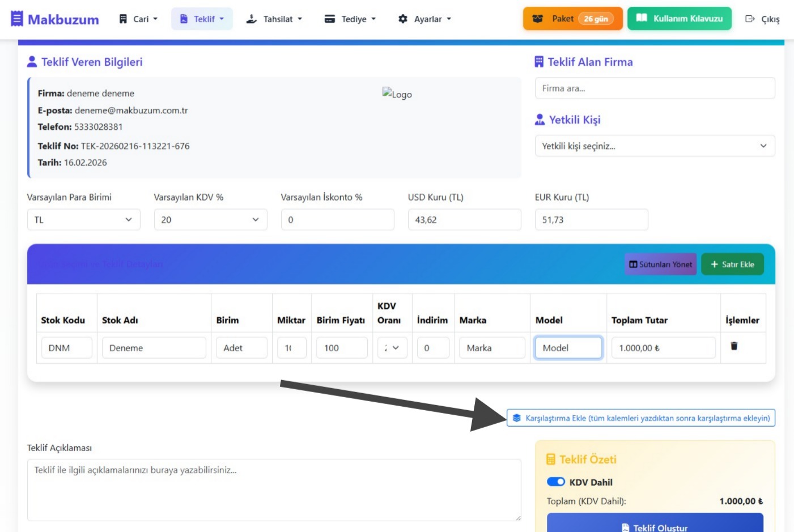Click the Makbuzum logo icon
This screenshot has width=794, height=532.
tap(17, 19)
